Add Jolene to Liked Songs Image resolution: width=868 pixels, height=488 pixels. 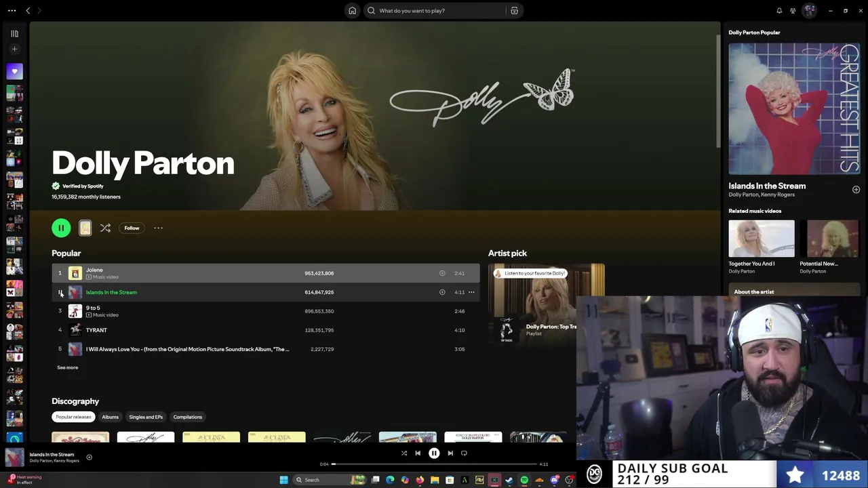click(442, 273)
